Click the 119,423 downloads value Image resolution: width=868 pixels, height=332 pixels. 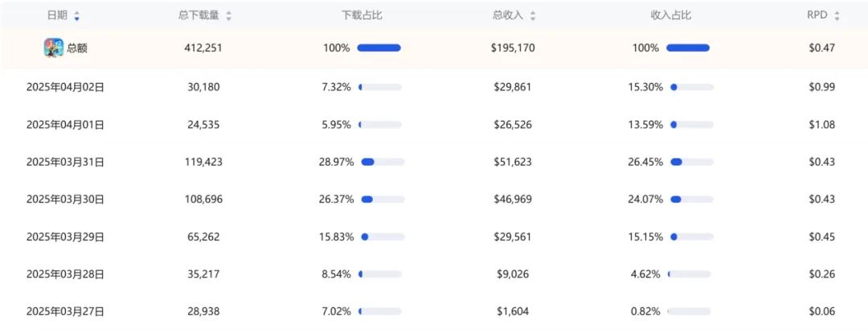(x=203, y=162)
